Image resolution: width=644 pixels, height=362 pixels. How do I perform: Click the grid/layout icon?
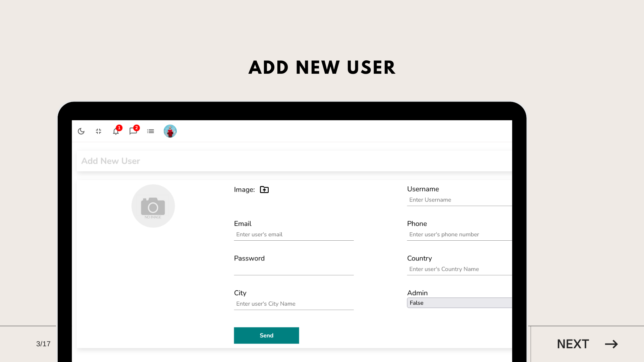98,131
